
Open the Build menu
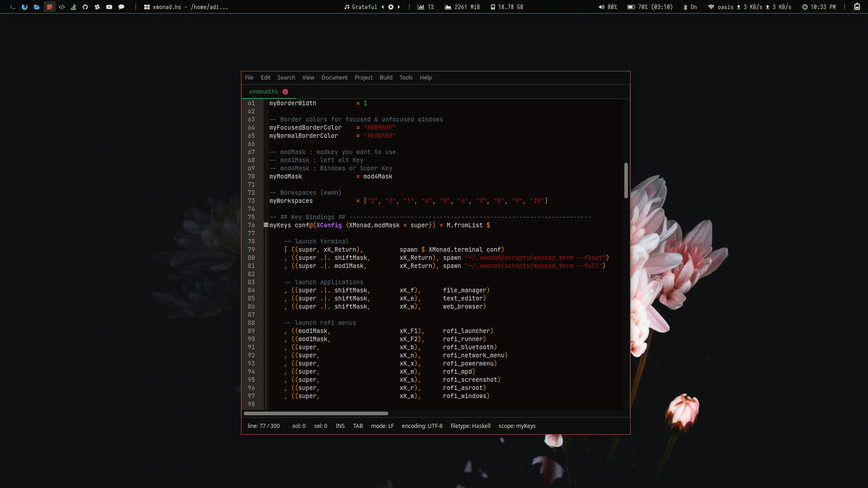[386, 78]
